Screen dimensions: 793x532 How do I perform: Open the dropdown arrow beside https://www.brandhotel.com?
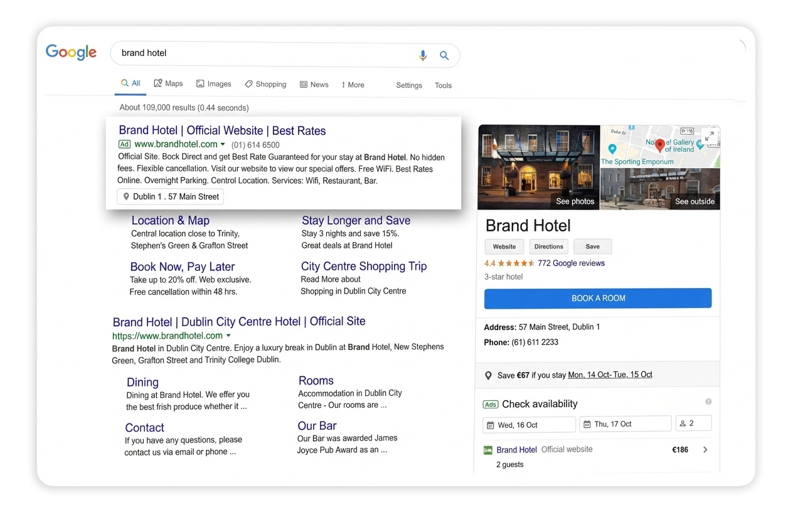pos(229,336)
